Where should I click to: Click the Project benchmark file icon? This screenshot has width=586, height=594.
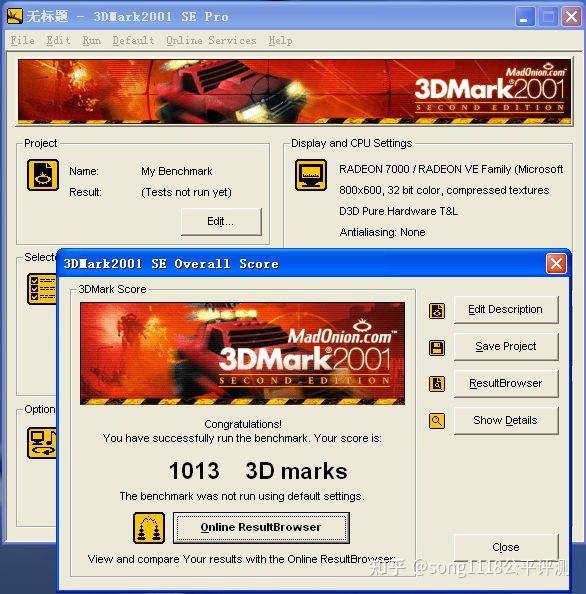(43, 175)
